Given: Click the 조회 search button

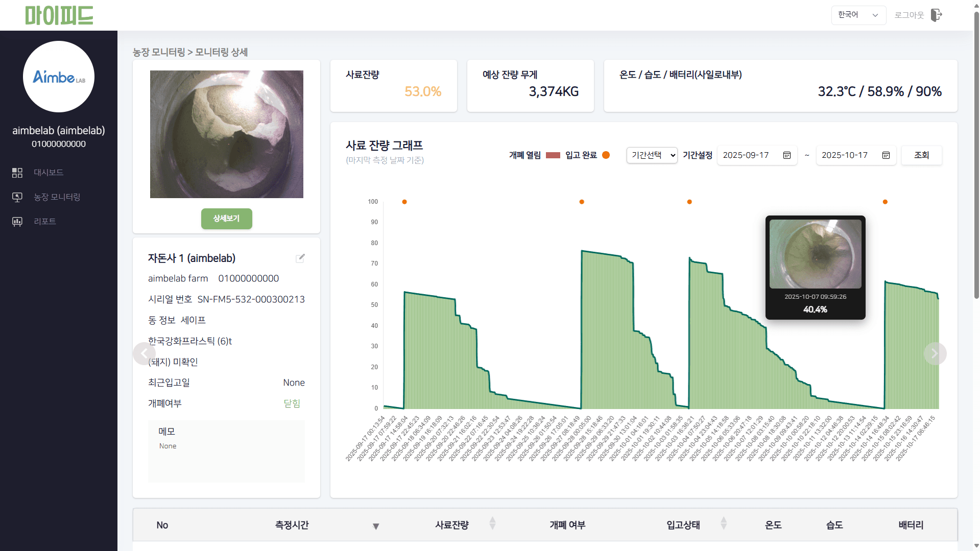Looking at the screenshot, I should pyautogui.click(x=921, y=155).
